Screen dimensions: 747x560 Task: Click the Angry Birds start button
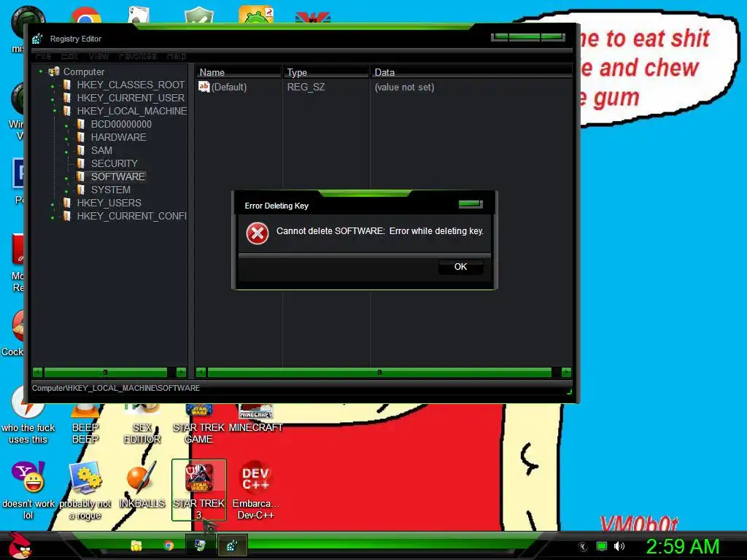click(20, 545)
